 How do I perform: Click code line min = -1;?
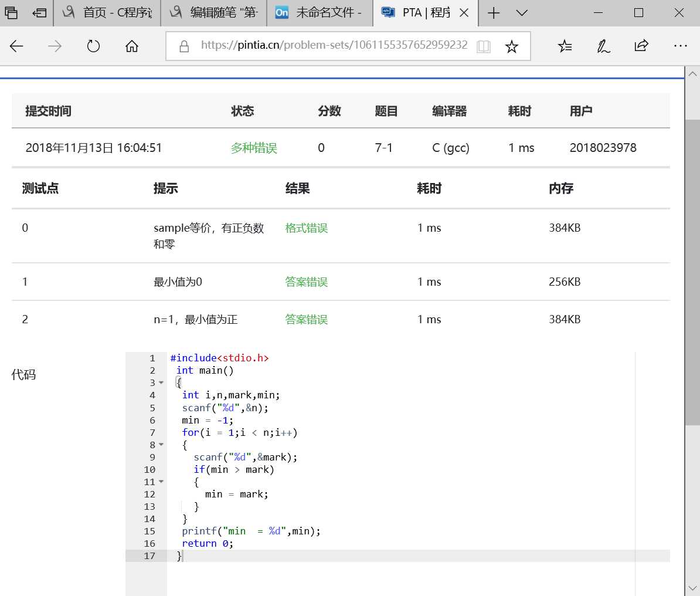click(x=208, y=420)
